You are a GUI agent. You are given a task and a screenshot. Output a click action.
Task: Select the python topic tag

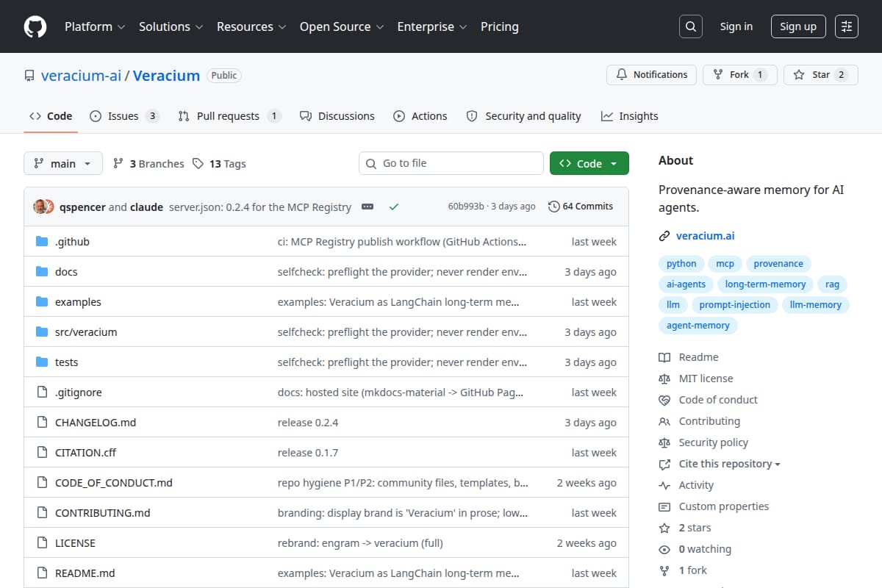click(681, 264)
